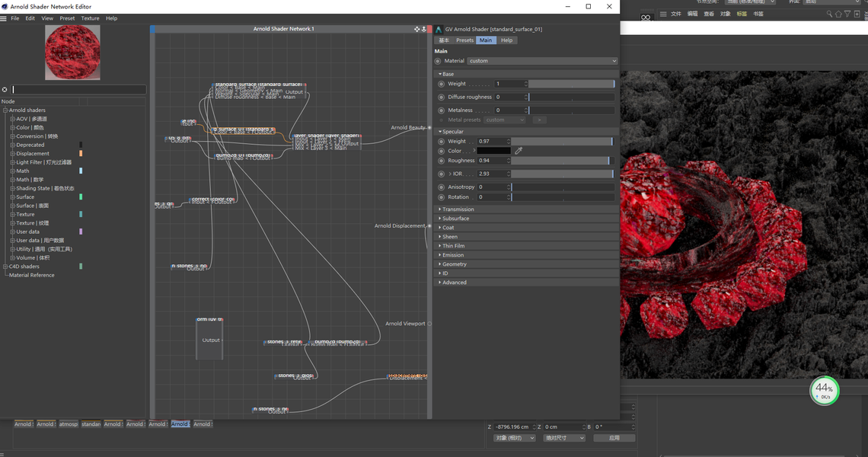868x457 pixels.
Task: Select Material Reference in node tree
Action: (31, 275)
